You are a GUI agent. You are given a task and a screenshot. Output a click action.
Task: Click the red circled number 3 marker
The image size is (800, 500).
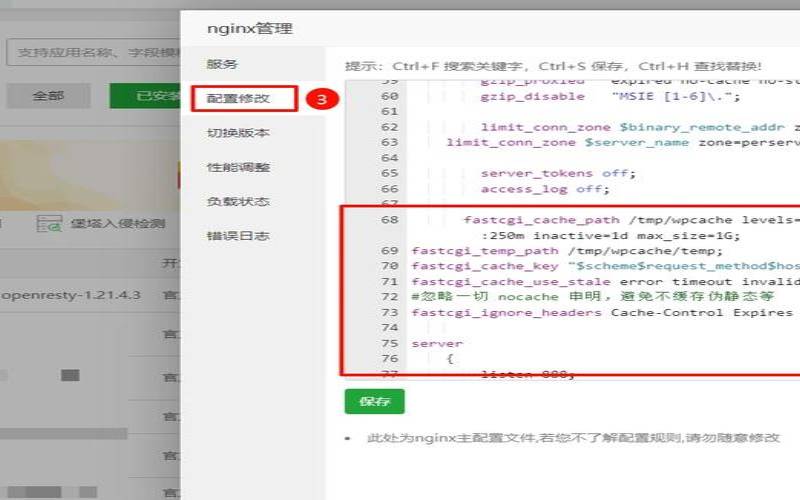[x=318, y=99]
